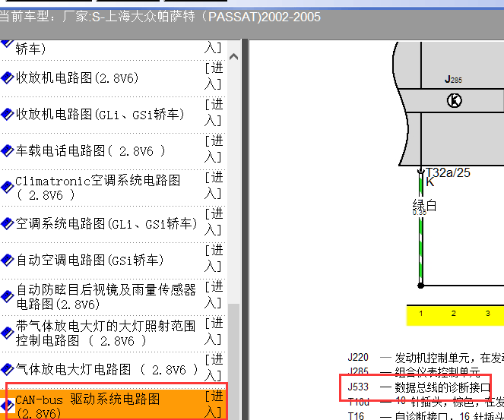The image size is (504, 420).
Task: Click 当前车型 header showing PASSAT 2002-2005
Action: click(x=160, y=17)
